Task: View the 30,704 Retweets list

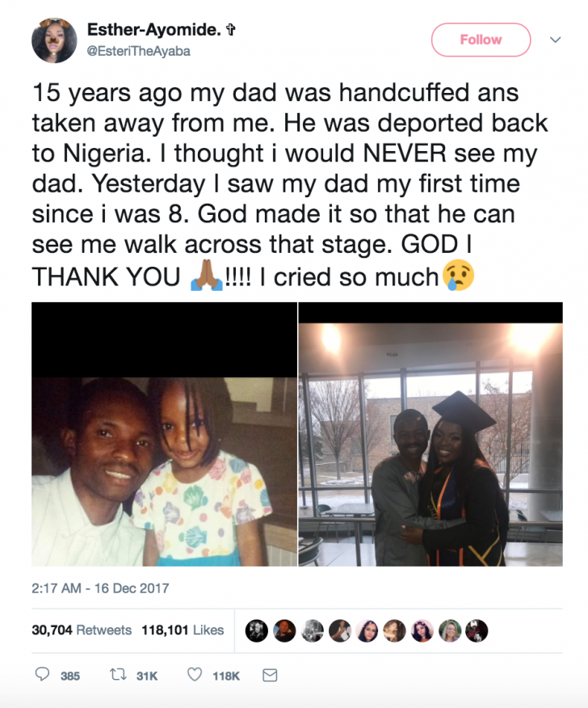Action: [x=82, y=630]
